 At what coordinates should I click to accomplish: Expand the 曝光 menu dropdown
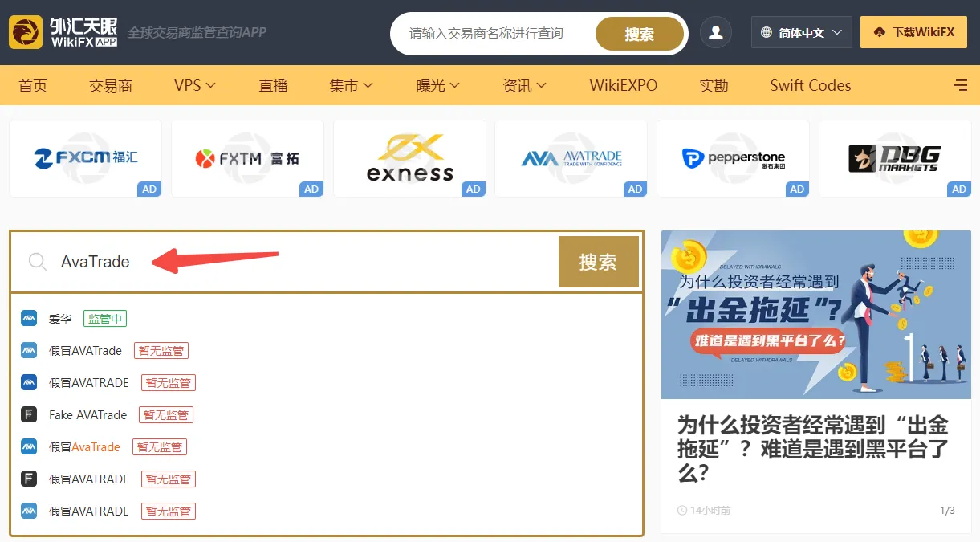pos(437,85)
